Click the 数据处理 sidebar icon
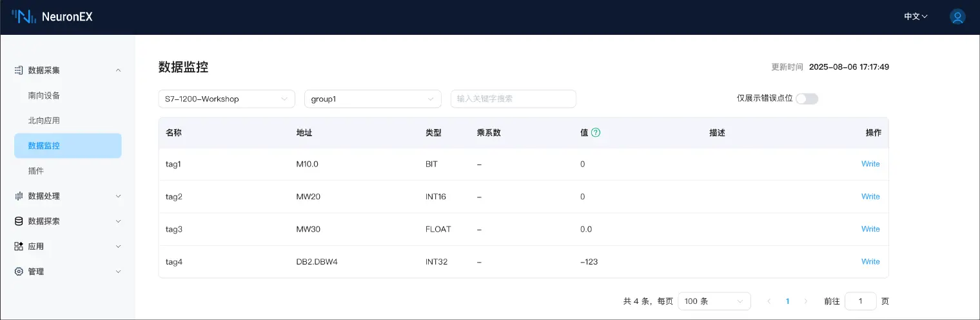The image size is (980, 320). [x=19, y=196]
